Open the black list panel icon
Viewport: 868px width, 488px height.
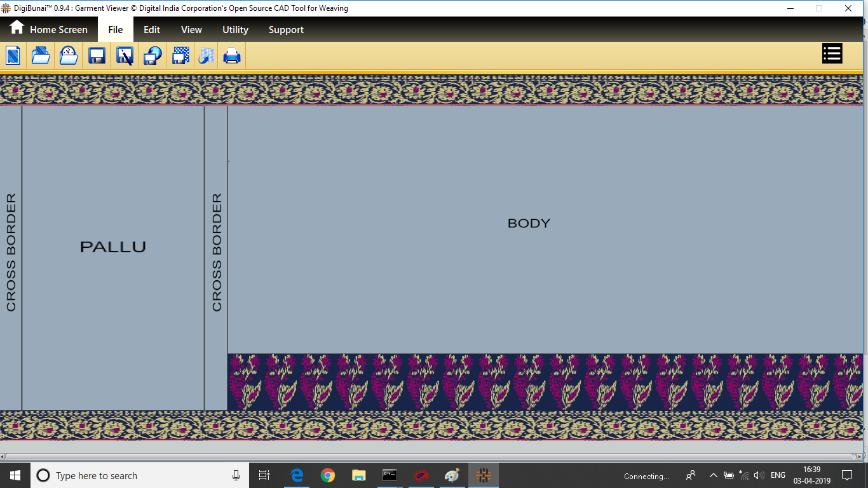point(832,54)
